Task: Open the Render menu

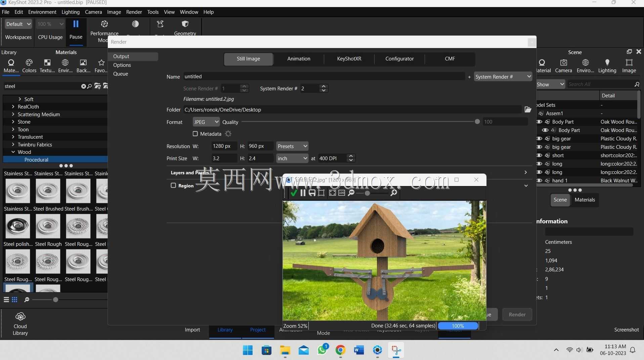Action: coord(134,12)
